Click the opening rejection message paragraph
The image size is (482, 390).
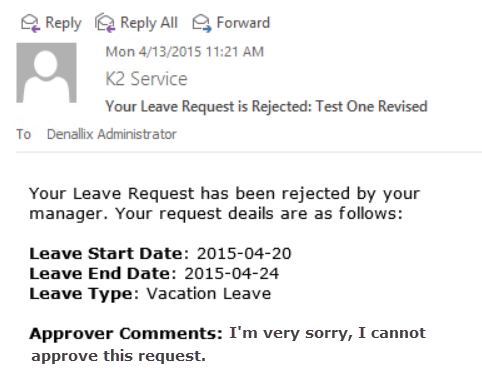(x=224, y=204)
